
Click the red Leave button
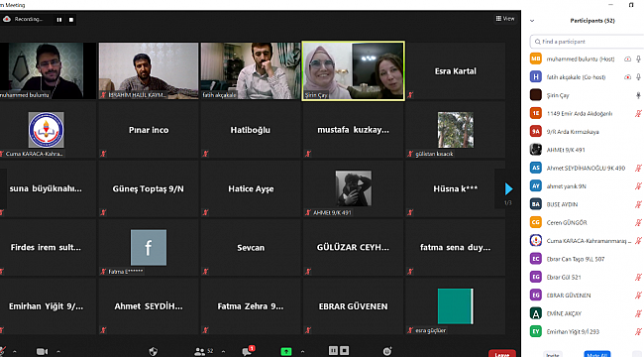click(502, 354)
